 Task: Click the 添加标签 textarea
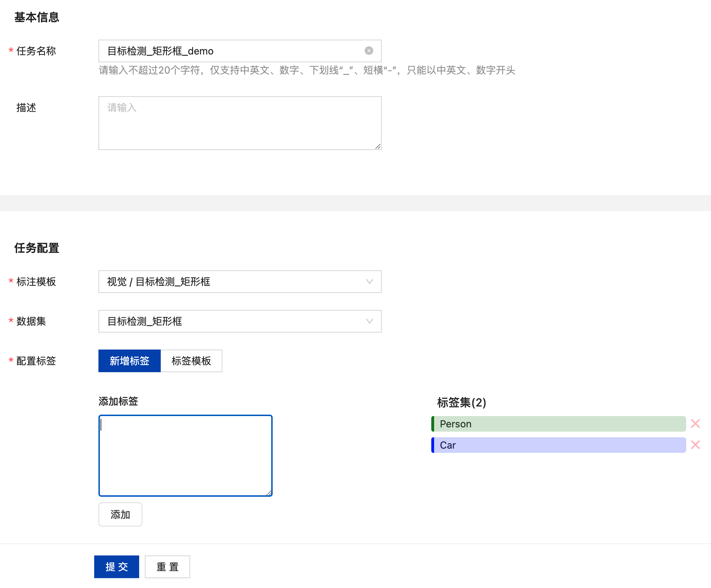point(186,456)
